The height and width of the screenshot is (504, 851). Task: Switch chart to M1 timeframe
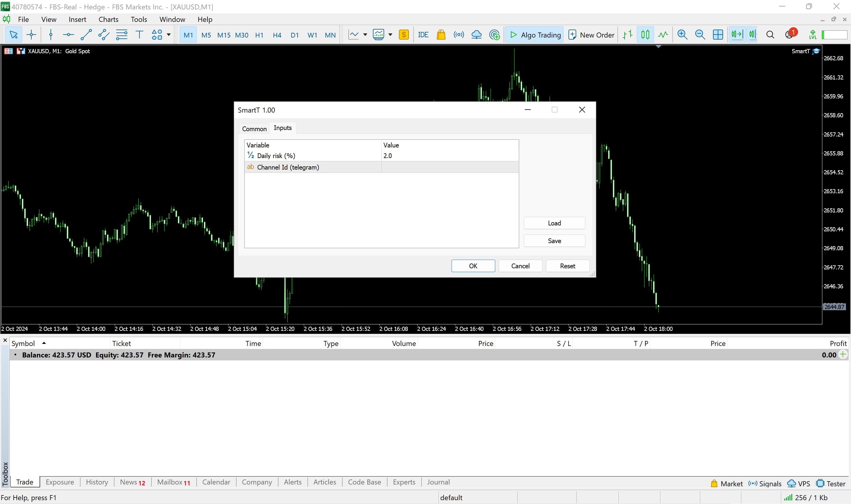pyautogui.click(x=188, y=35)
